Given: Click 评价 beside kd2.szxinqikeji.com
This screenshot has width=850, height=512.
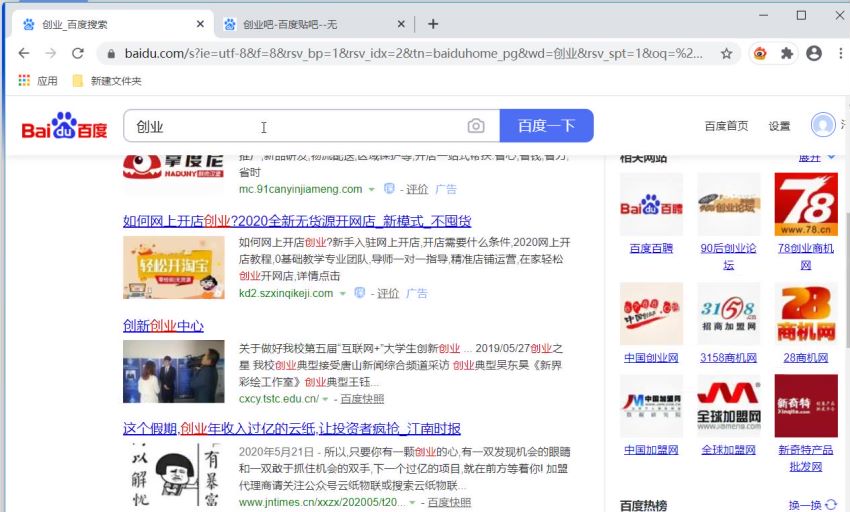Looking at the screenshot, I should (388, 293).
